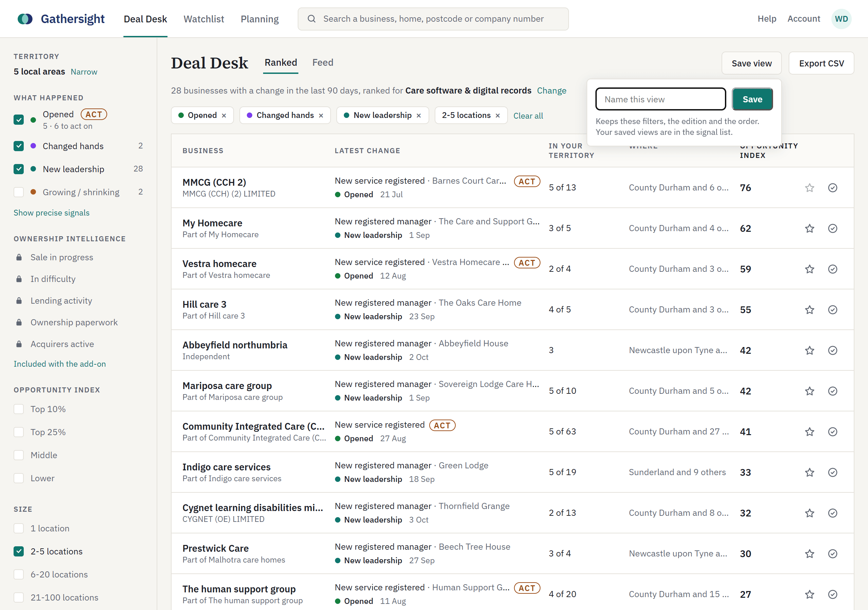
Task: Switch to the Watchlist tab
Action: (204, 19)
